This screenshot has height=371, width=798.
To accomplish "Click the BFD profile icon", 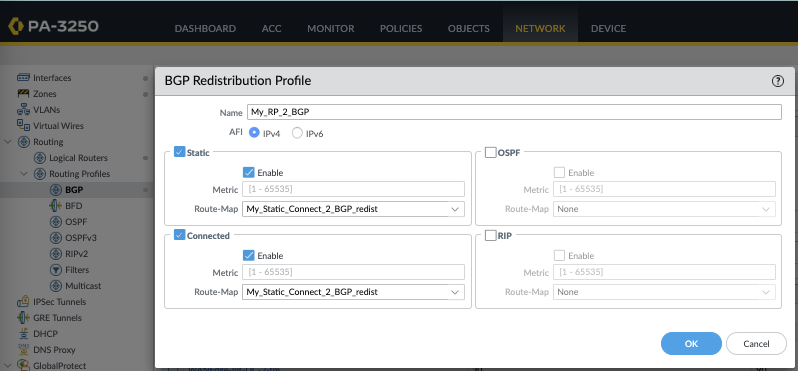I will click(56, 206).
